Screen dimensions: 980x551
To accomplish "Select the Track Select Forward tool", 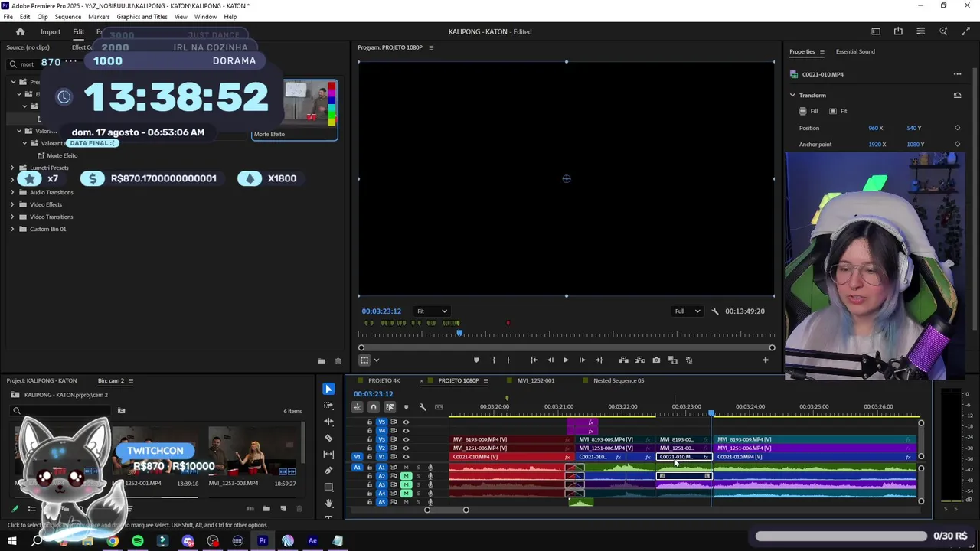I will pos(328,406).
